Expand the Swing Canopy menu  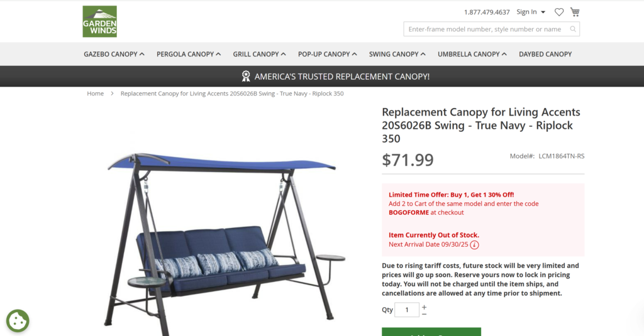(397, 54)
